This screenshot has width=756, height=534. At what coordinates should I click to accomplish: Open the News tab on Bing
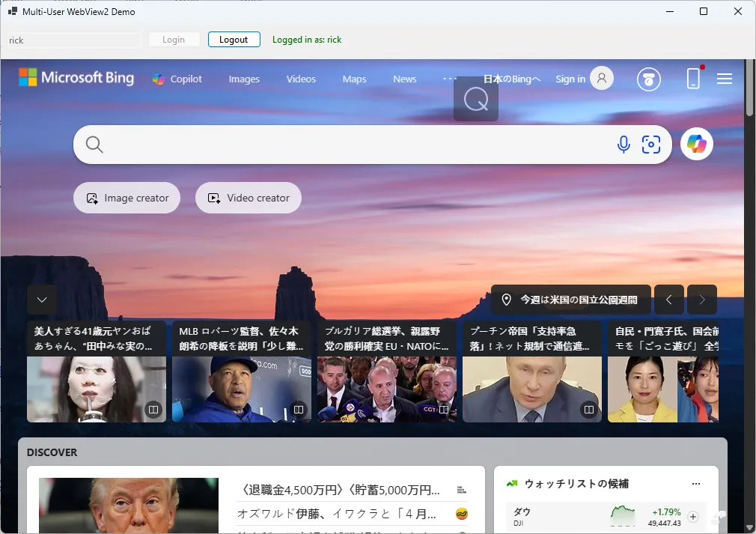pos(404,79)
